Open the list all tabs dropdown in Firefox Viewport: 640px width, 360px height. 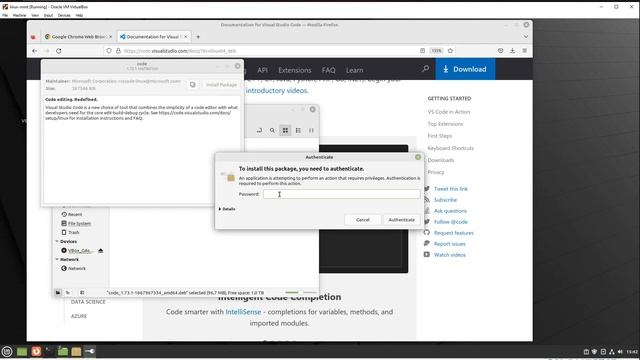pos(526,37)
